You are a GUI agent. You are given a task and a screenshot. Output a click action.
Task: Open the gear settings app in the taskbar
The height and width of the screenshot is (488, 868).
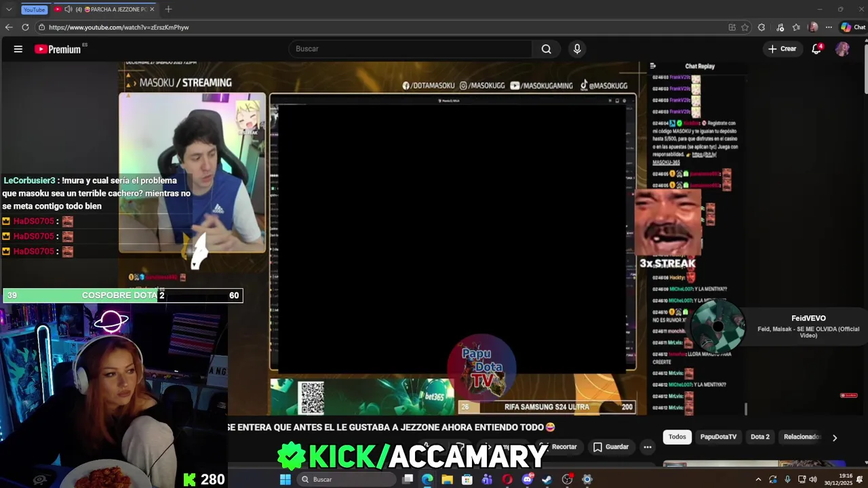[x=587, y=479]
